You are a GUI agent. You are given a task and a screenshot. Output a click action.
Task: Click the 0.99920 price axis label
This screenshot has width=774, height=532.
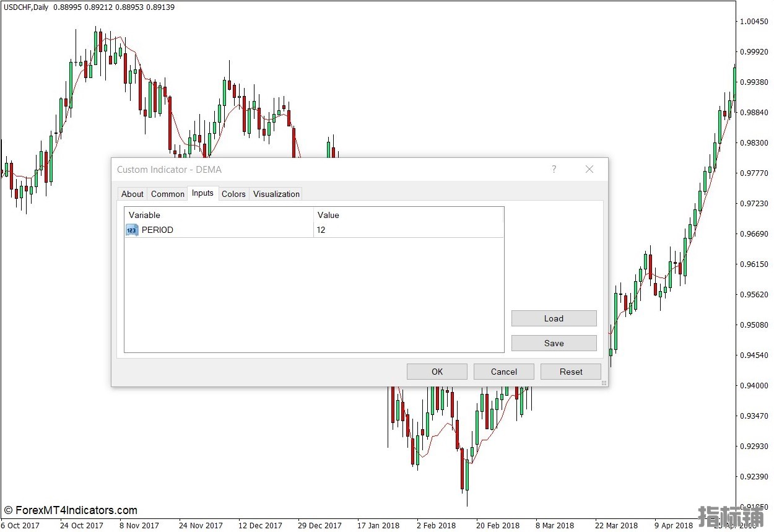click(754, 52)
